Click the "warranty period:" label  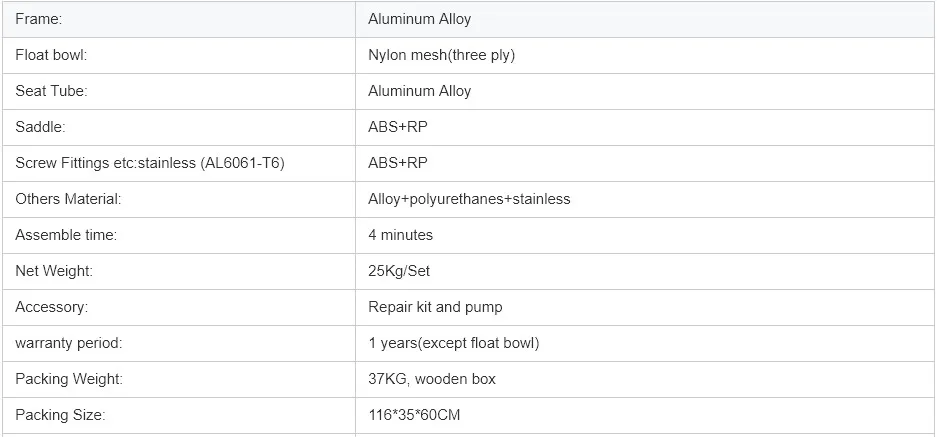pyautogui.click(x=68, y=343)
